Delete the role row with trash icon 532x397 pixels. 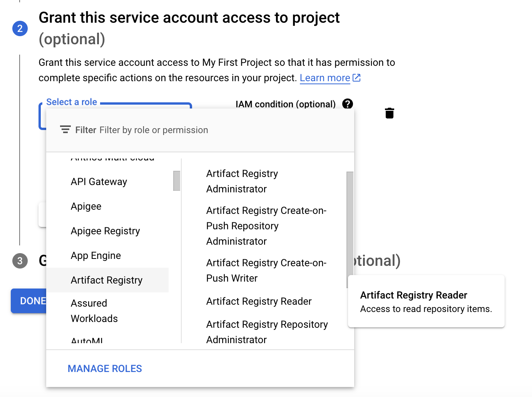click(389, 113)
